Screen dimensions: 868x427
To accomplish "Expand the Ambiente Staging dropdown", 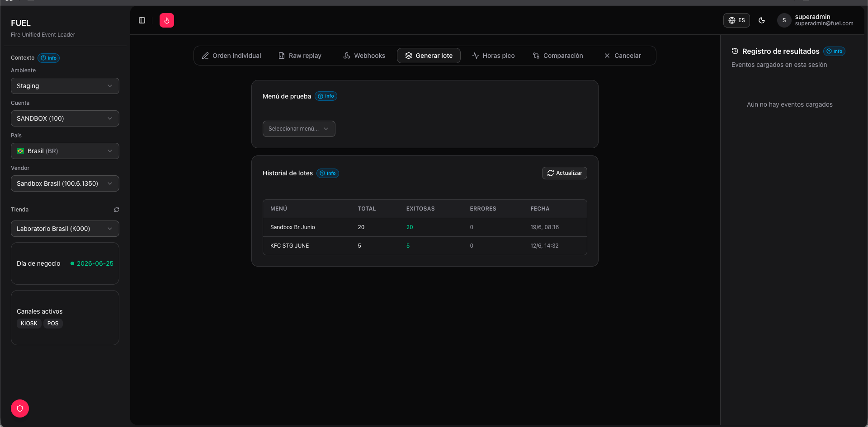I will point(65,86).
